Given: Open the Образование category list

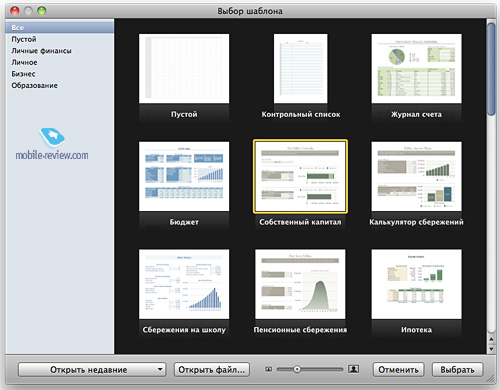Looking at the screenshot, I should click(34, 86).
